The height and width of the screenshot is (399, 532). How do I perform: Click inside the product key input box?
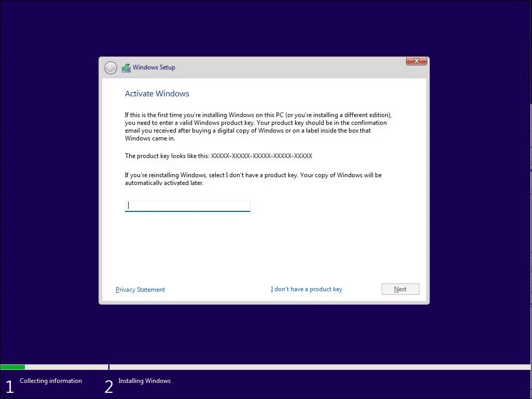tap(187, 205)
